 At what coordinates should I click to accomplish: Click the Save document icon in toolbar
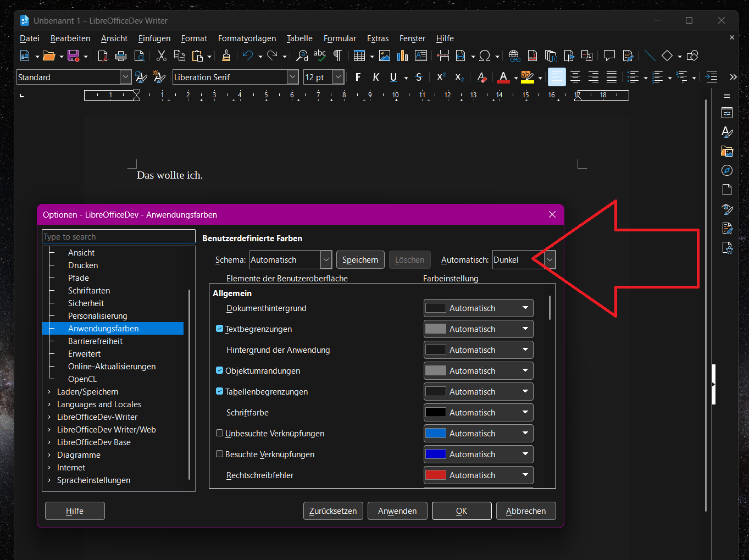pyautogui.click(x=73, y=56)
